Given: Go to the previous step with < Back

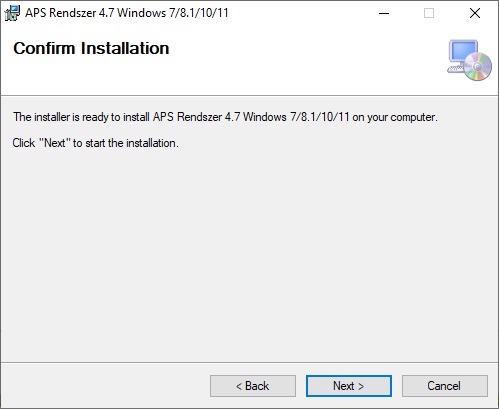Looking at the screenshot, I should pyautogui.click(x=253, y=386).
